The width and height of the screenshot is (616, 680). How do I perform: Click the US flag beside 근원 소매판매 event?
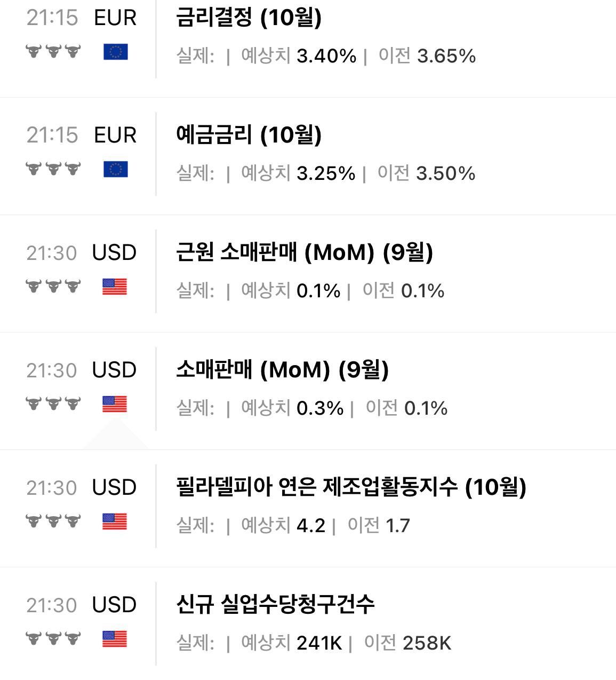[x=115, y=287]
